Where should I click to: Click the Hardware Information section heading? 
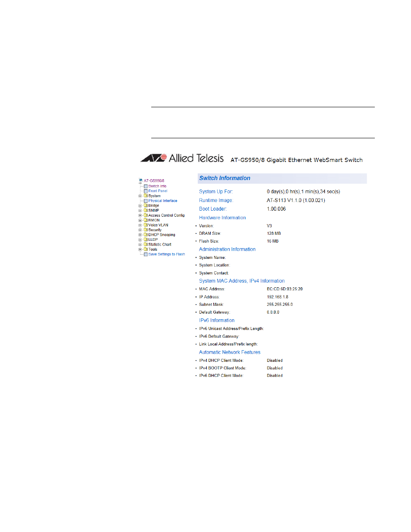pos(222,218)
